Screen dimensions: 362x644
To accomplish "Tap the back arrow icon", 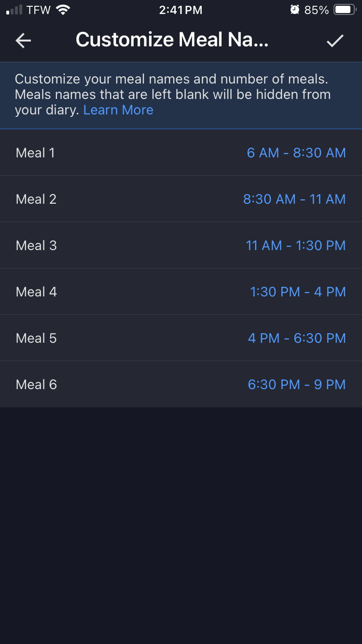I will pos(23,41).
